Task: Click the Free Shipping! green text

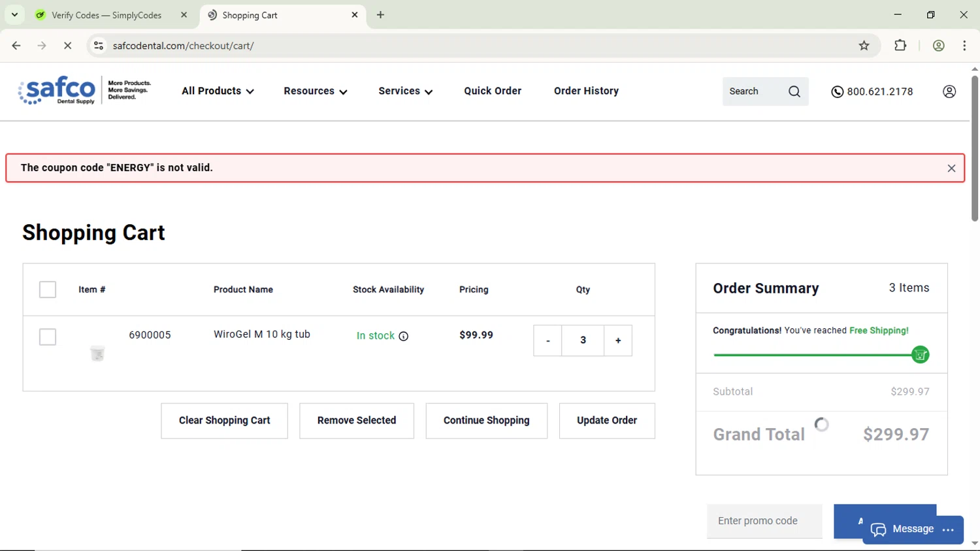Action: (x=879, y=331)
